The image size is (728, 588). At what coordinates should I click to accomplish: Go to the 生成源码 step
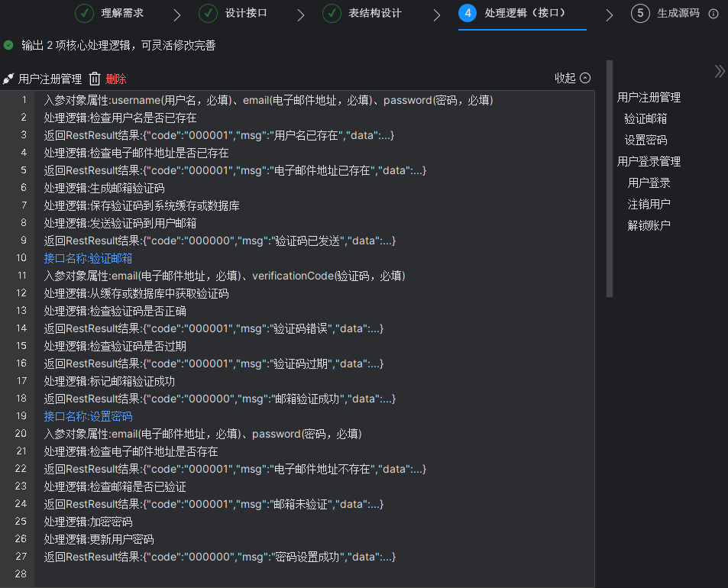point(677,13)
